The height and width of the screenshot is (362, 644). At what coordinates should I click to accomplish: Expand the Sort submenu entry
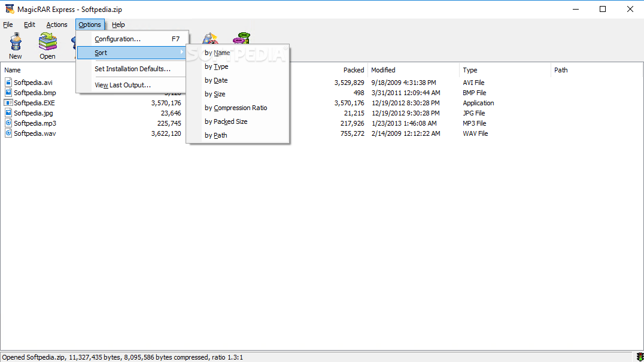click(x=132, y=53)
